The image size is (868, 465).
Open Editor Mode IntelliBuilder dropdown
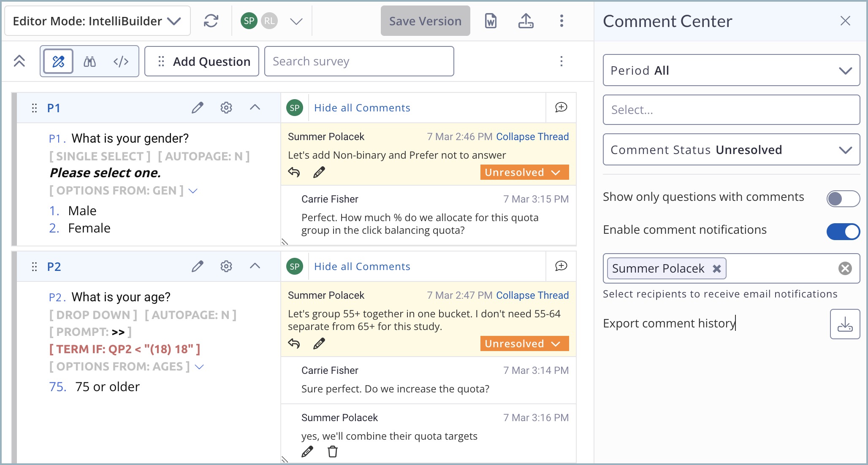pos(97,21)
